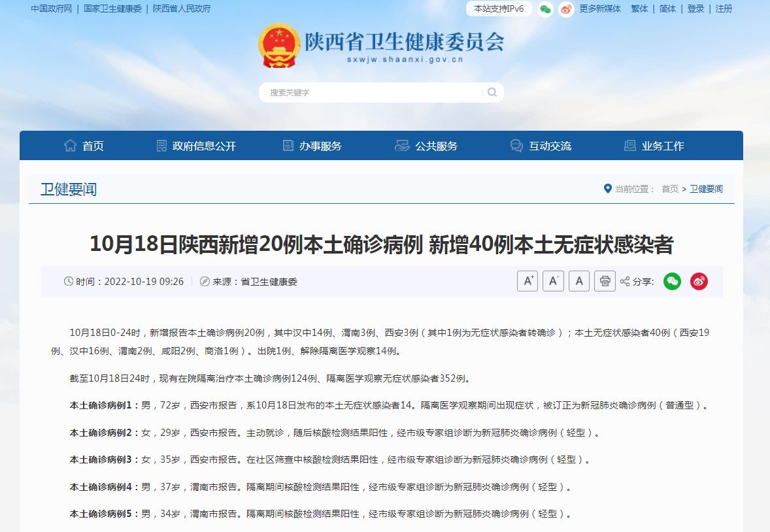Screen dimensions: 770x532
Task: Open 业务工作 navigation menu
Action: point(662,146)
